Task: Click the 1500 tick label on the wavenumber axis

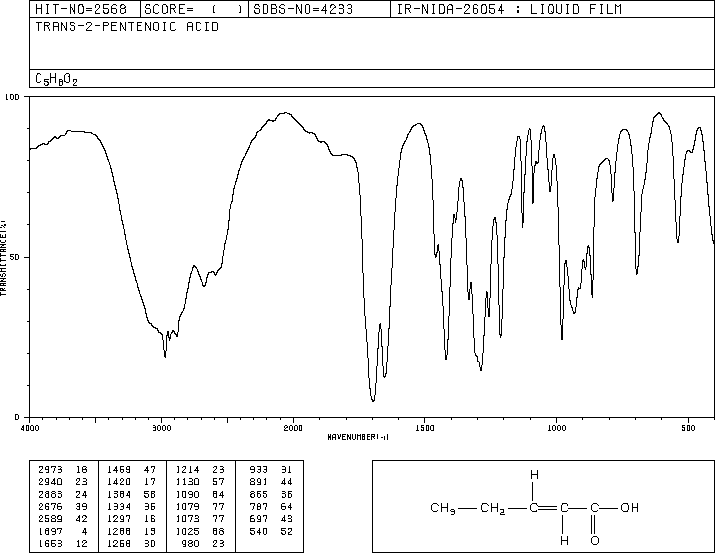Action: [x=425, y=428]
